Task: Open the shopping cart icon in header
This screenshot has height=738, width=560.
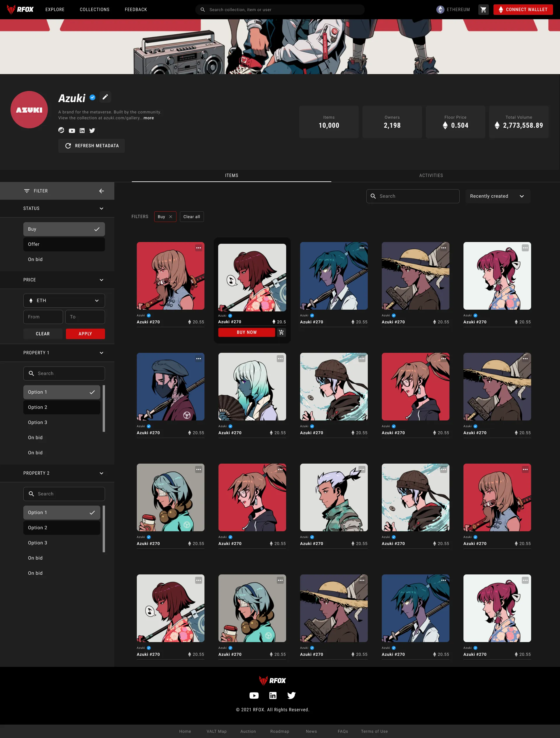Action: [483, 10]
